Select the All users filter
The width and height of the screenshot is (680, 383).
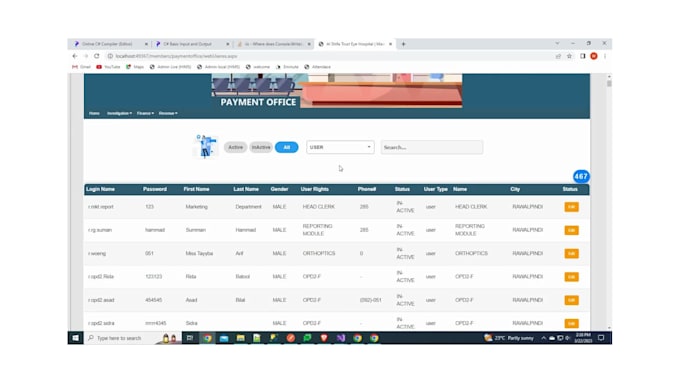pyautogui.click(x=287, y=147)
